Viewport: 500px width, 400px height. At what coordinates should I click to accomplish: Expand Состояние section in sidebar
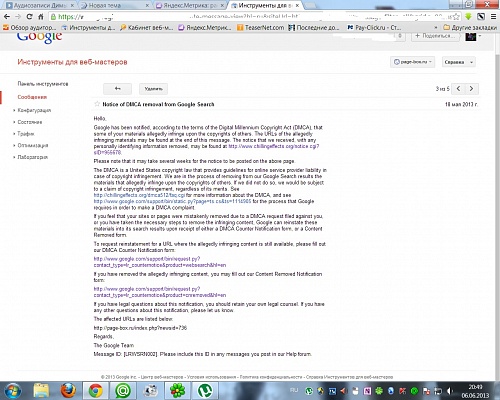coord(30,122)
